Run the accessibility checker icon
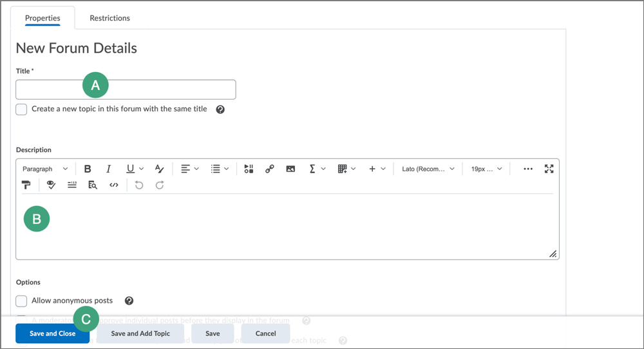This screenshot has height=349, width=644. (51, 185)
